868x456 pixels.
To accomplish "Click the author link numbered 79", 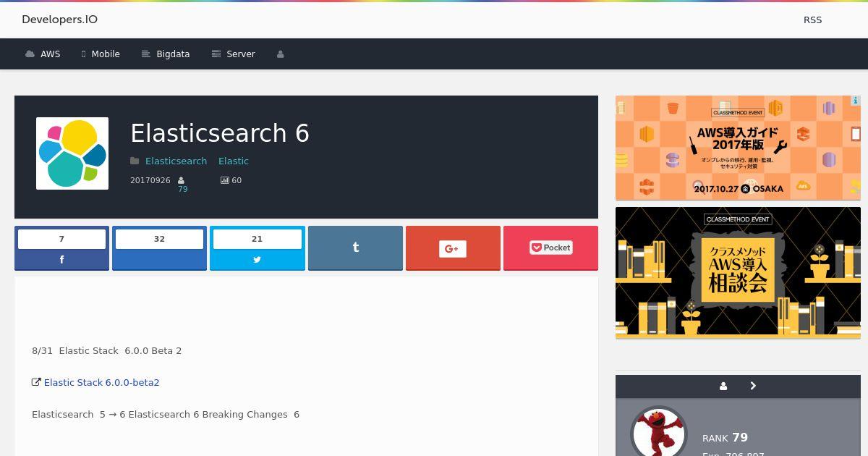I will 182,189.
